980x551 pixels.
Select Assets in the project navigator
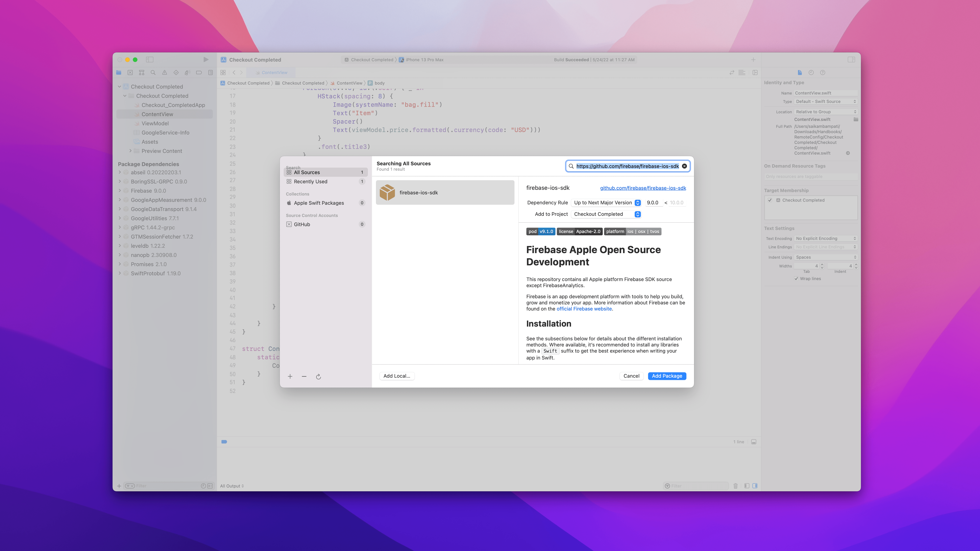(149, 142)
